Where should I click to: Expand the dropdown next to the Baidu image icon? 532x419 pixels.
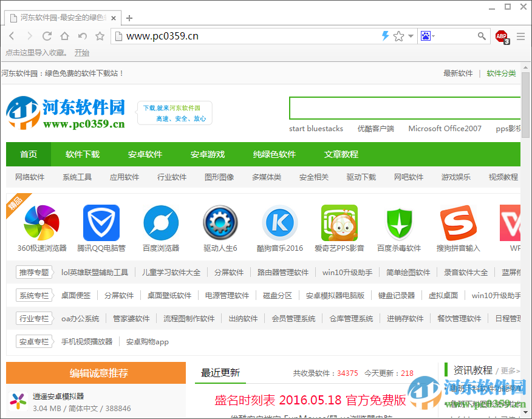(435, 36)
